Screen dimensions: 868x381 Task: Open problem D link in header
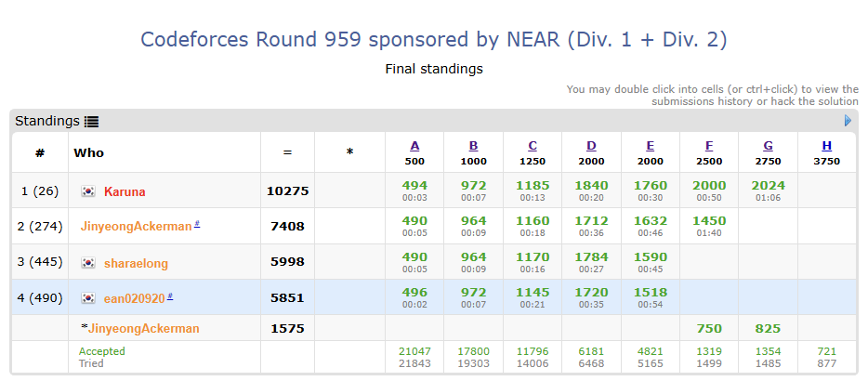click(591, 146)
